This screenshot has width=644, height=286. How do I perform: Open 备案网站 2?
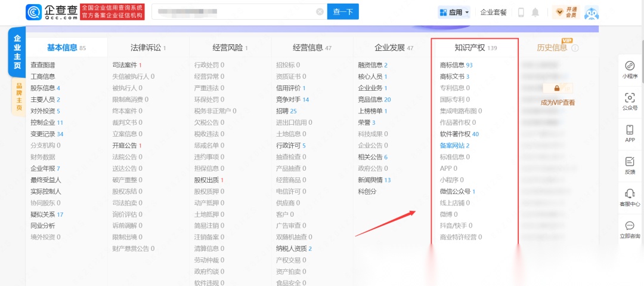454,145
